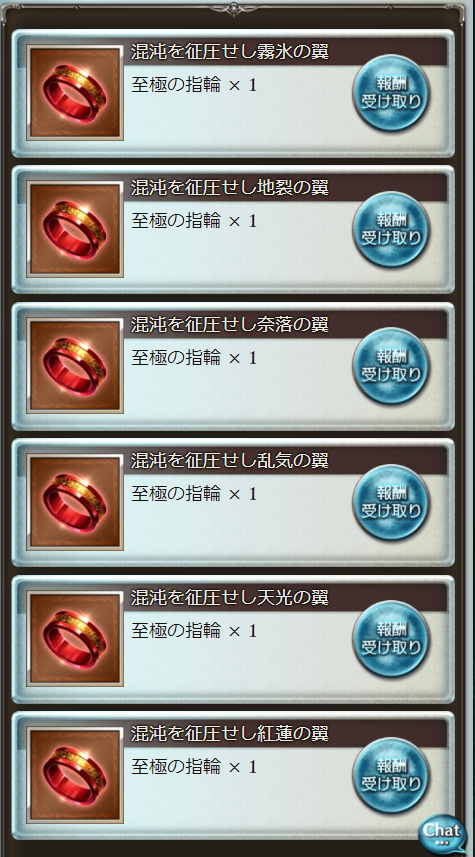
Task: Tap ring icon in 天光の翼 row
Action: [x=75, y=639]
